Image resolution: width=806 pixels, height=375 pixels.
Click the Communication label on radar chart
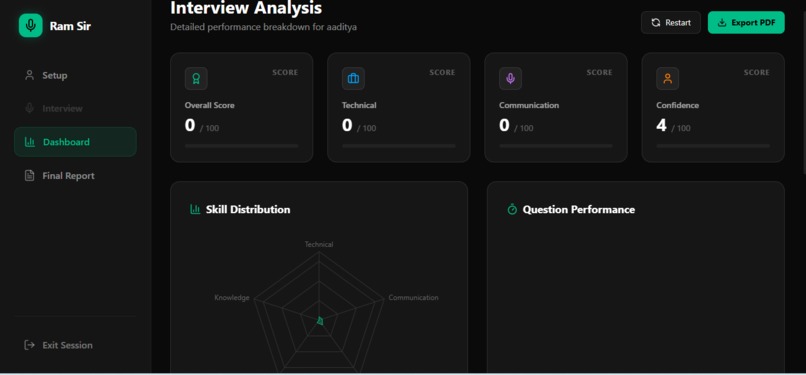(x=413, y=297)
